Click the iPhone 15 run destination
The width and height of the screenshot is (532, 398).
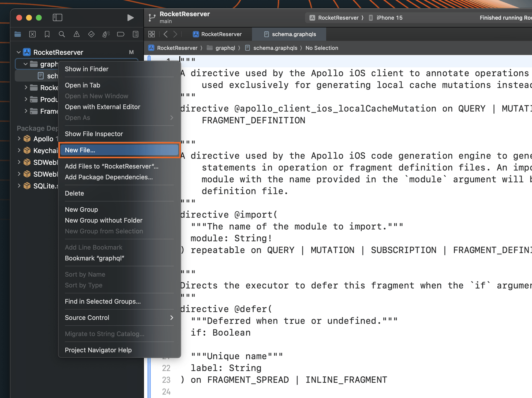[389, 18]
